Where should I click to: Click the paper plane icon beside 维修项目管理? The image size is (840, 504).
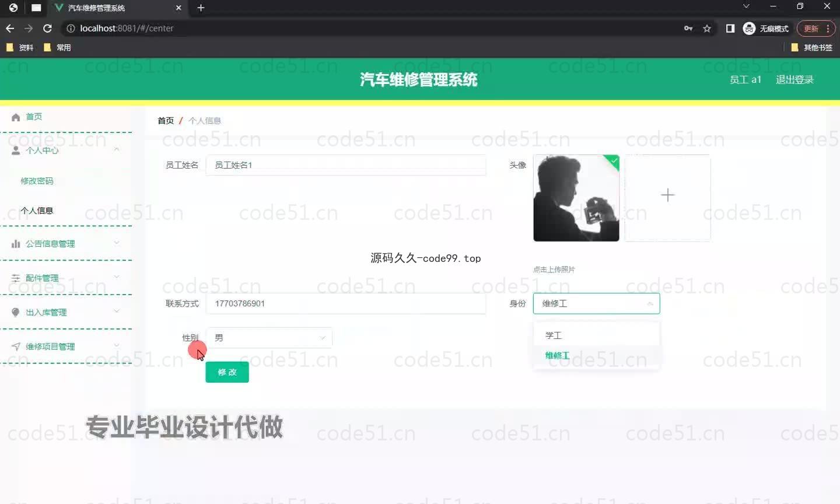click(16, 346)
